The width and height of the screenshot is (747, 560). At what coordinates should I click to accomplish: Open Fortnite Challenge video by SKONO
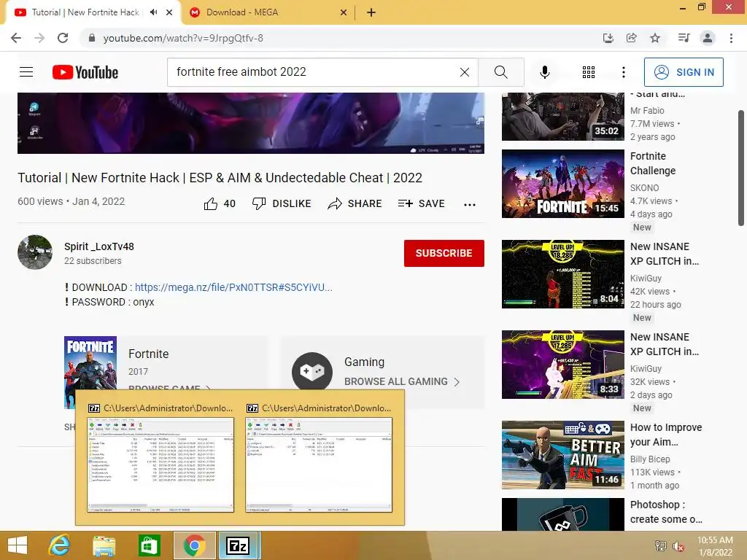(562, 184)
